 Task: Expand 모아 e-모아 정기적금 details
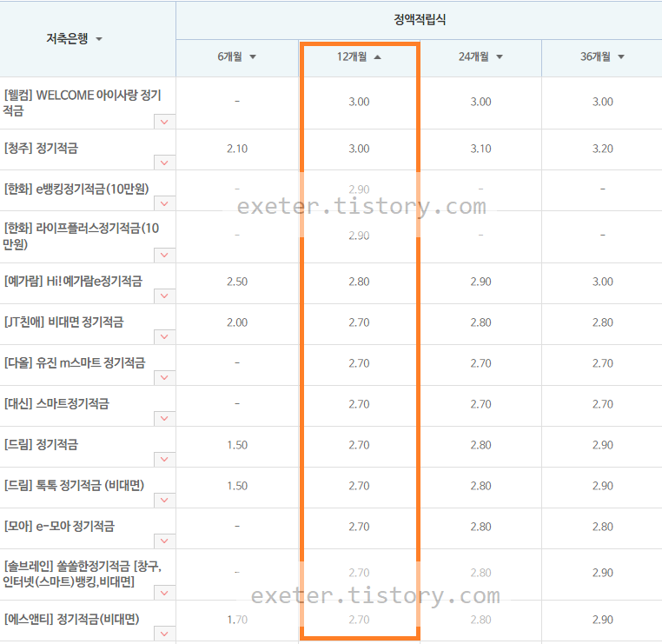coord(165,541)
